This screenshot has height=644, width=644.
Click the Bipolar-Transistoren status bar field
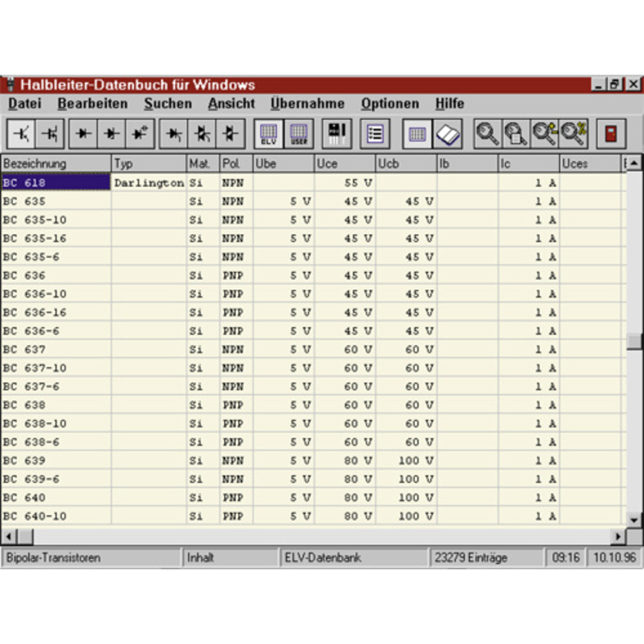coord(91,558)
